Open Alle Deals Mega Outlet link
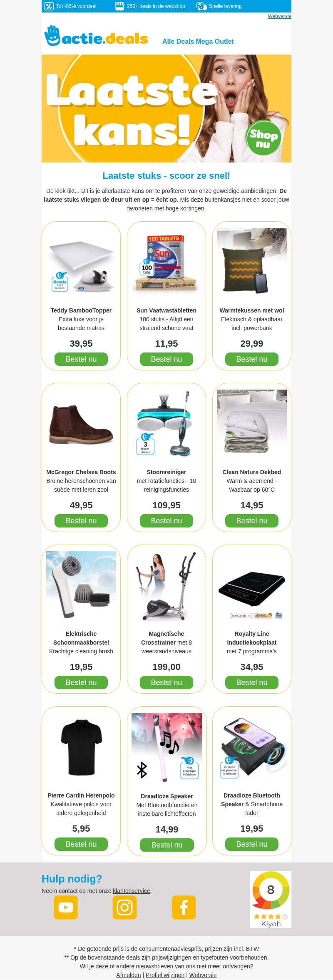 click(x=198, y=41)
